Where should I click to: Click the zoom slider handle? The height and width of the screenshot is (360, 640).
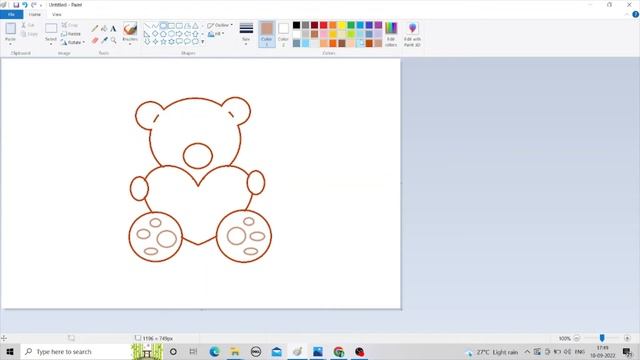[602, 338]
